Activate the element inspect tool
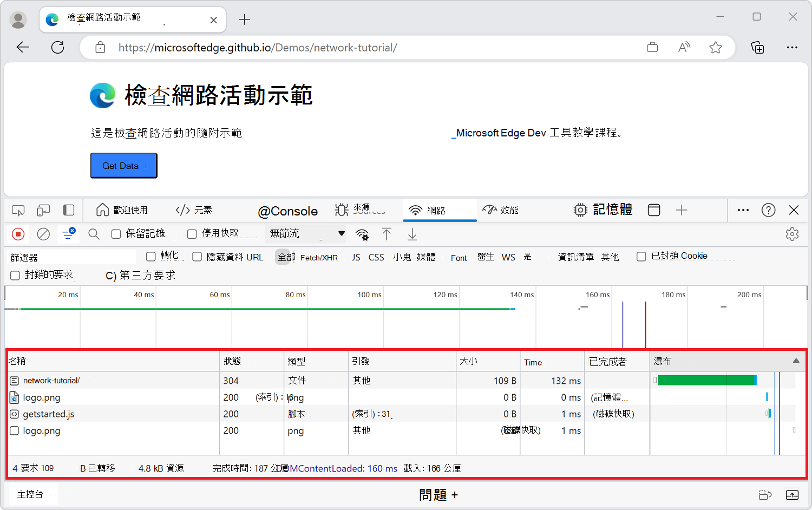 tap(18, 210)
